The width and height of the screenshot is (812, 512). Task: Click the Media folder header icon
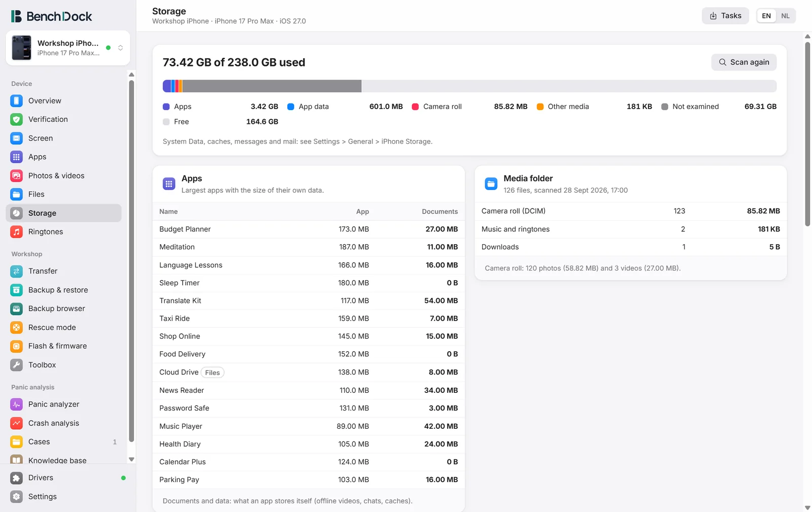(491, 184)
